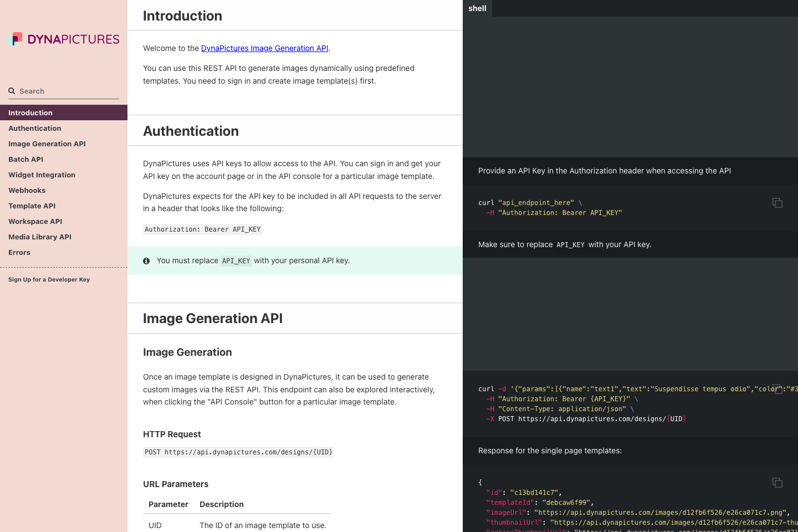Click the info icon in the API_KEY notice
Image resolution: width=798 pixels, height=532 pixels.
click(x=146, y=260)
